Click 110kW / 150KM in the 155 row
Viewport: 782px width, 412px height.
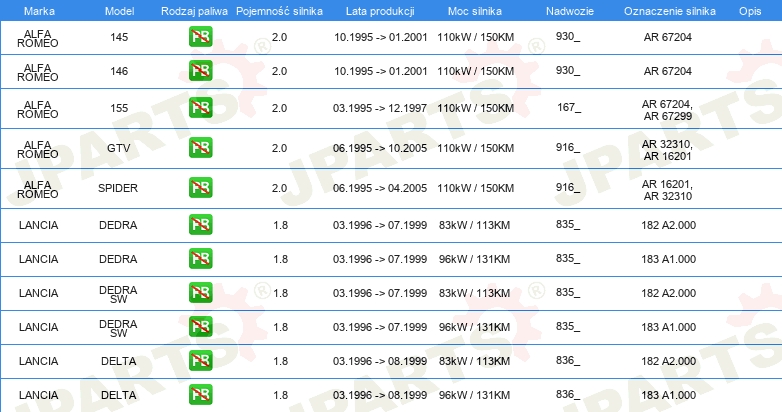[475, 108]
